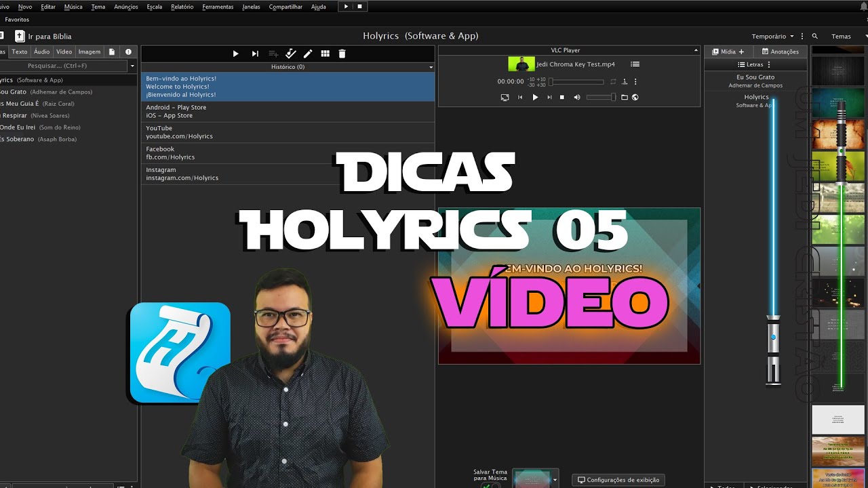
Task: Click the stop icon in the top menu bar
Action: [360, 6]
